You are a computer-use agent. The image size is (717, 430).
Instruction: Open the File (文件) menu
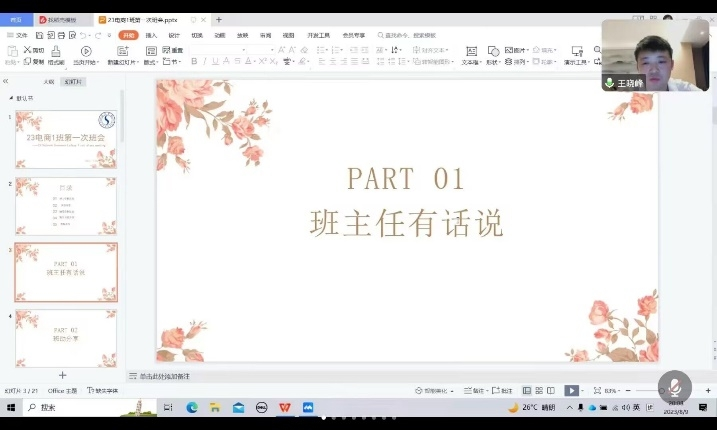point(17,35)
